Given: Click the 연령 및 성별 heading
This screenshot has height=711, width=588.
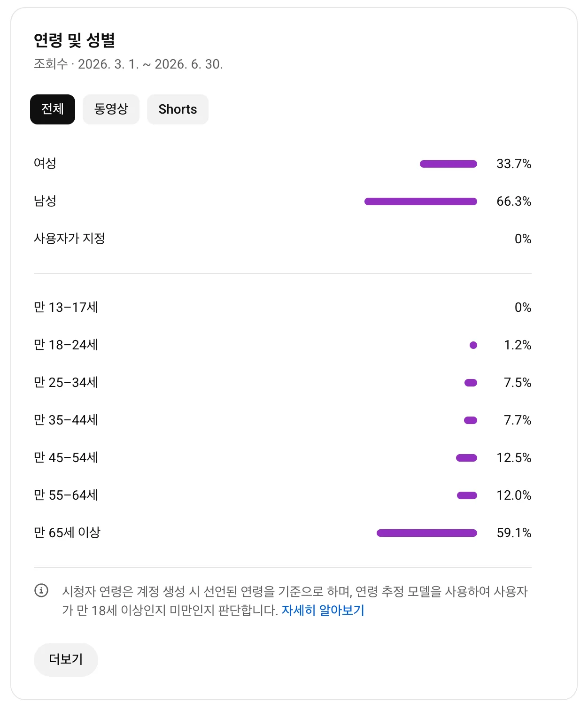Looking at the screenshot, I should [x=74, y=40].
